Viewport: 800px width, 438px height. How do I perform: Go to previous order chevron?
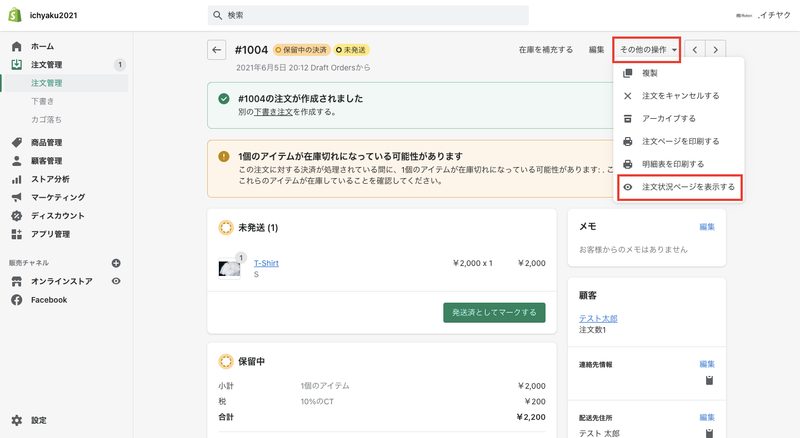point(695,50)
